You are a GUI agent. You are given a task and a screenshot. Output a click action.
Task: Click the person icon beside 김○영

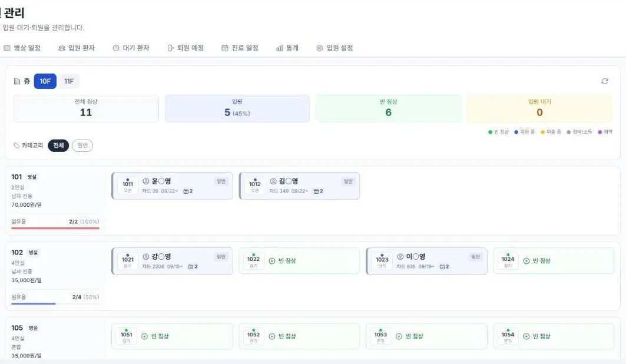tap(273, 181)
